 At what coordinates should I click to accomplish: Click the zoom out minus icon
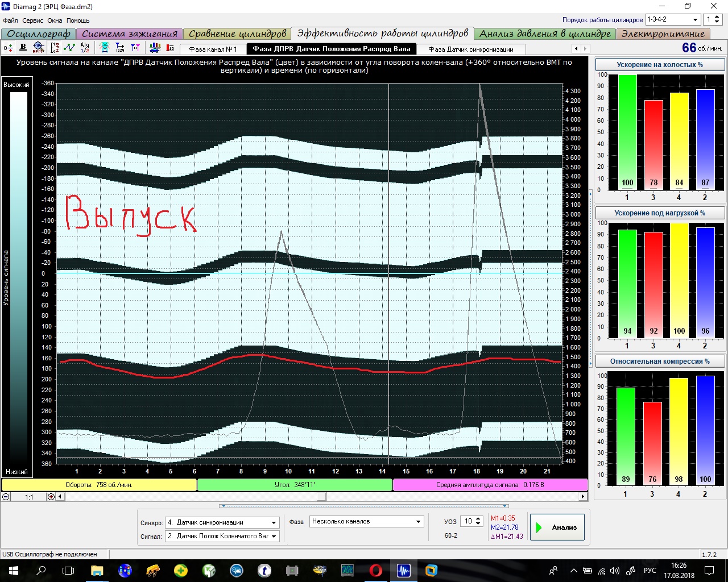click(x=6, y=497)
